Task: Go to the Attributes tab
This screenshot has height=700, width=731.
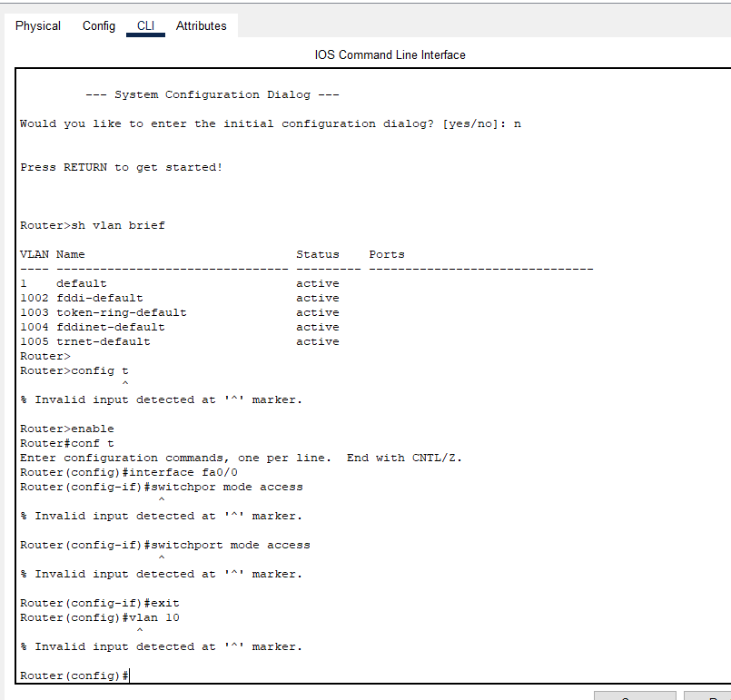Action: click(x=201, y=26)
